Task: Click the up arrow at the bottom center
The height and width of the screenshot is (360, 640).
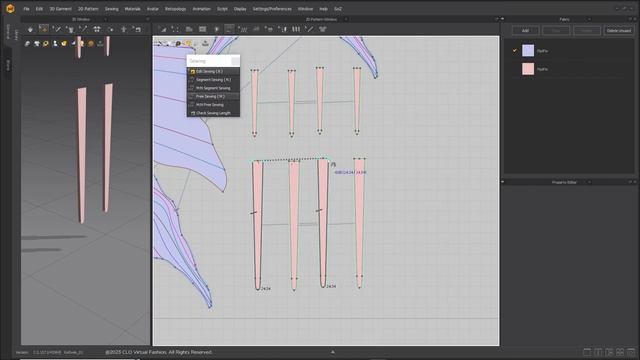Action: pyautogui.click(x=333, y=352)
